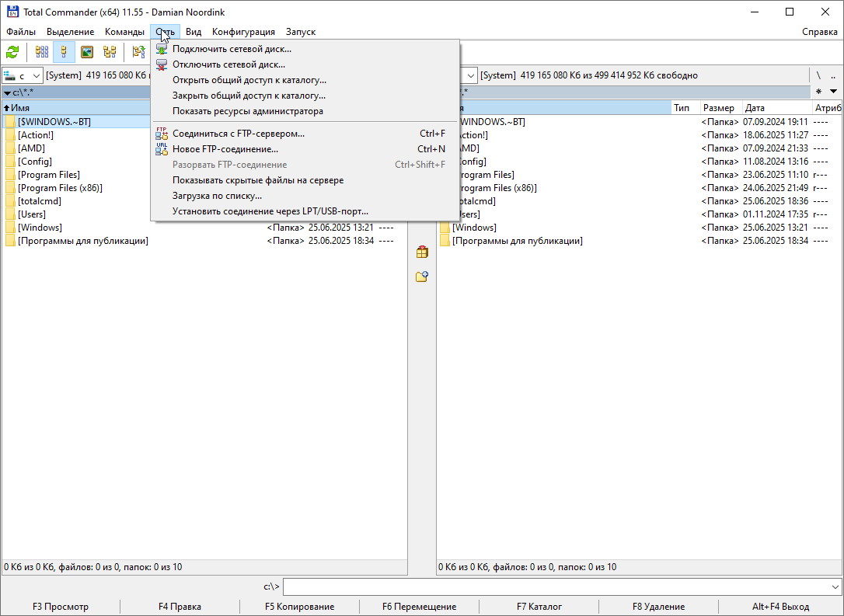Click the green Refresh arrows toolbar icon
The width and height of the screenshot is (844, 616).
point(12,52)
